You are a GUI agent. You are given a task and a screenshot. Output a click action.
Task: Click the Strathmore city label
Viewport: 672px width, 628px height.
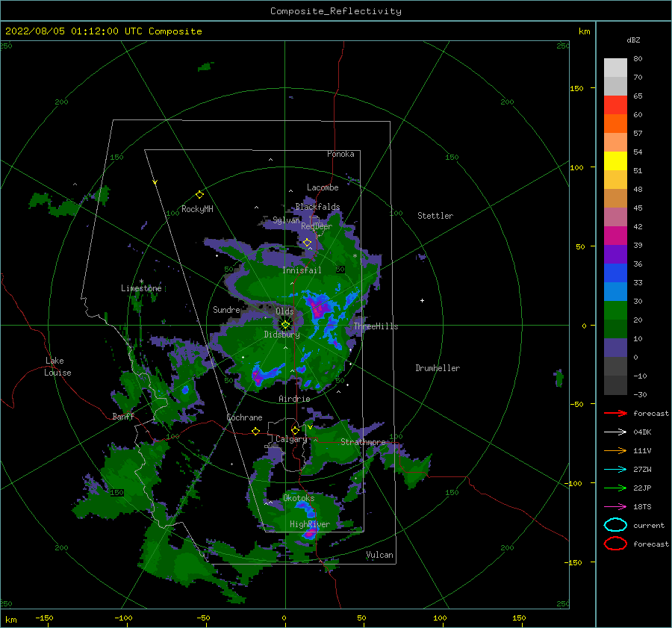tap(363, 441)
